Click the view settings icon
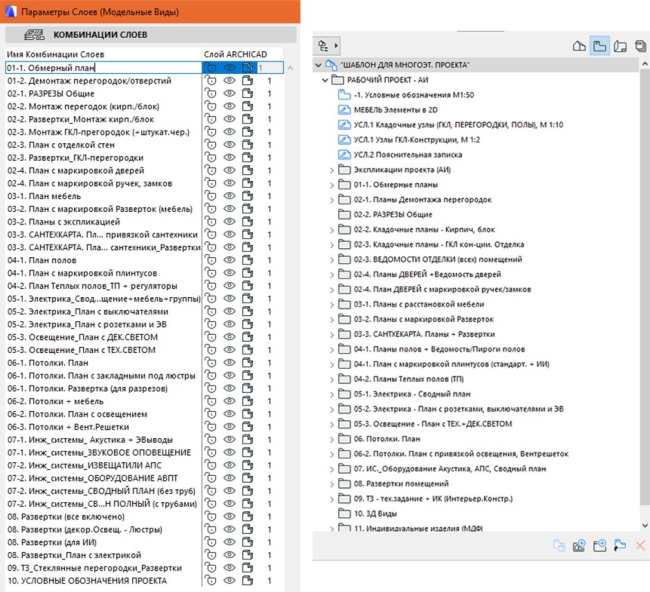Screen dimensions: 650x592 click(x=620, y=545)
